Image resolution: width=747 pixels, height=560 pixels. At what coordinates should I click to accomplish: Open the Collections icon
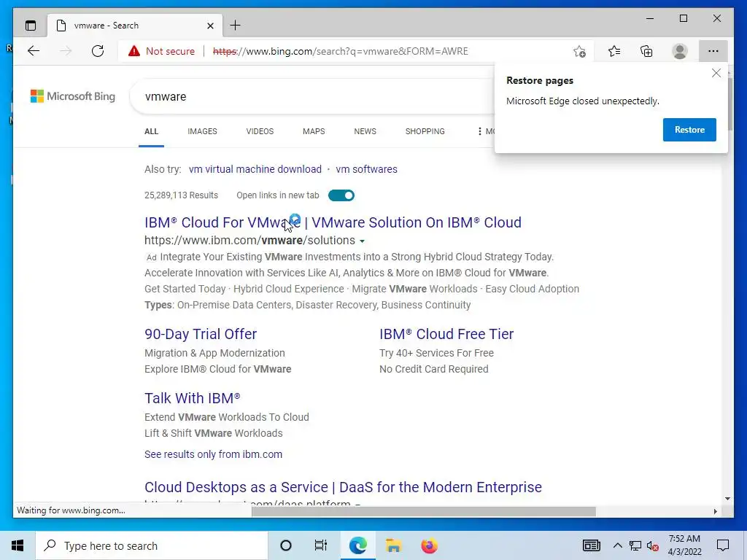646,51
